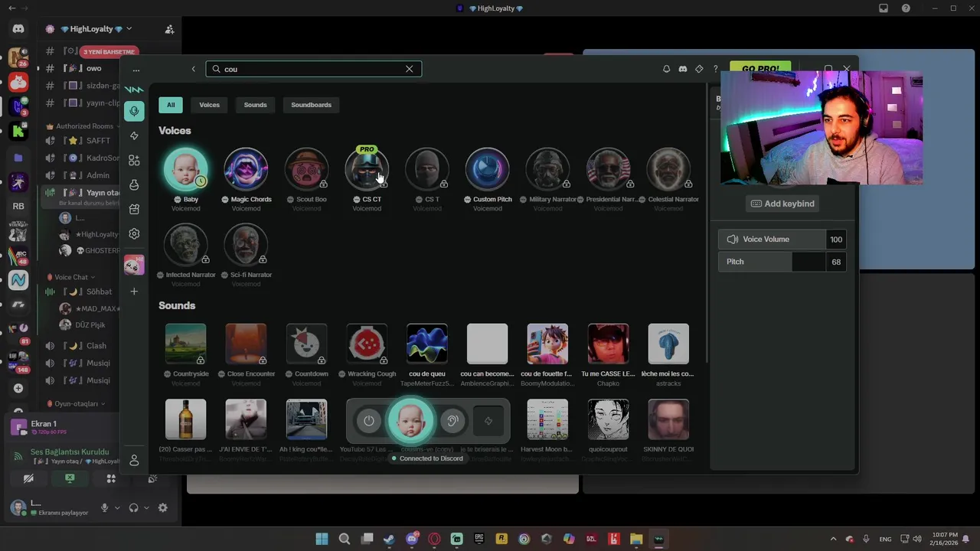Open the grid-plus community hub sidebar icon

pos(134,160)
